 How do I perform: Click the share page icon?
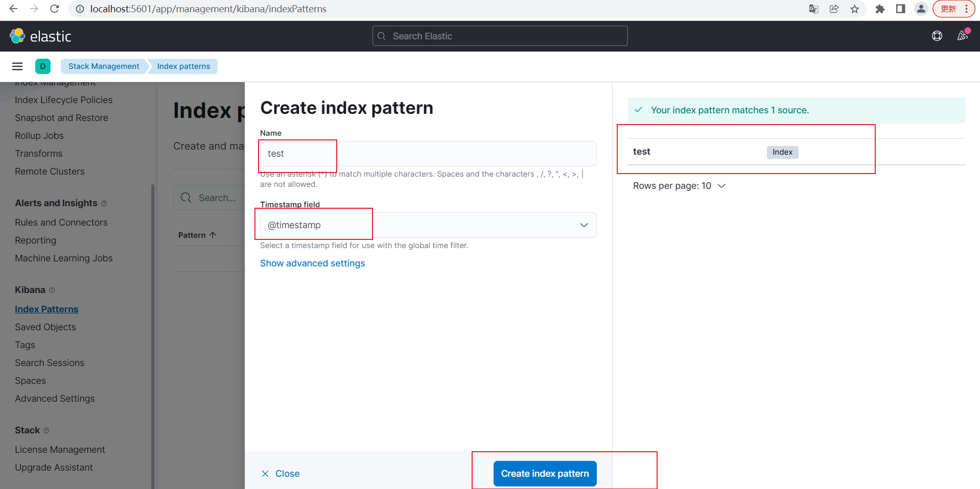click(834, 9)
